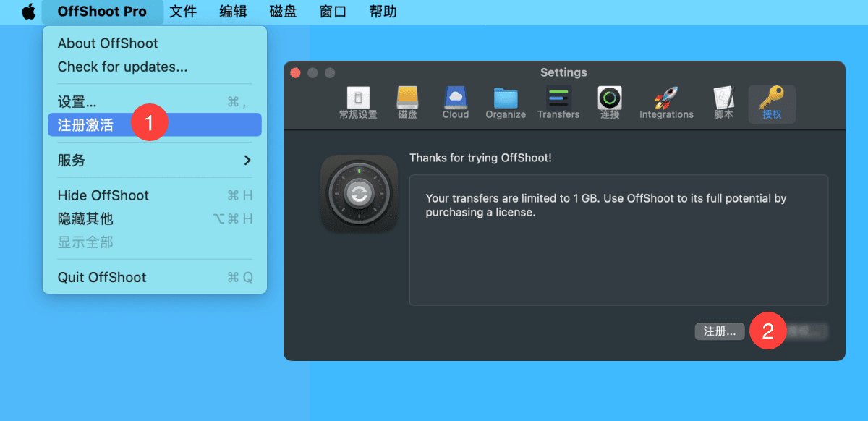Open the 帮助 menu

click(x=383, y=12)
